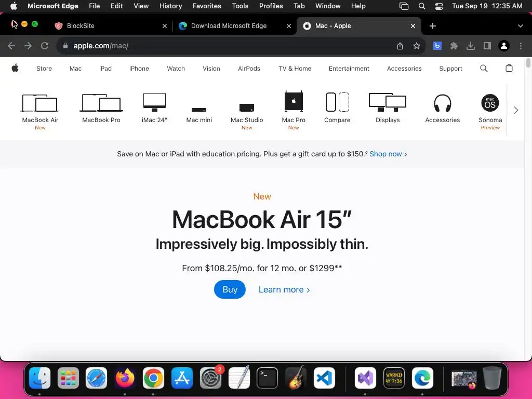Viewport: 532px width, 399px height.
Task: Open the three-dot browser menu
Action: (x=521, y=46)
